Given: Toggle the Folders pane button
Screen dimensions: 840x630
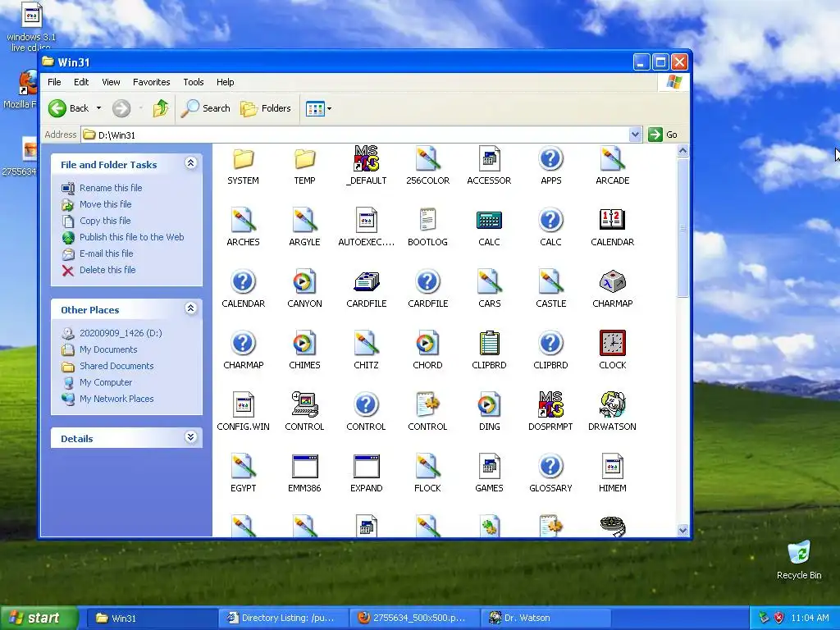Looking at the screenshot, I should pyautogui.click(x=265, y=108).
